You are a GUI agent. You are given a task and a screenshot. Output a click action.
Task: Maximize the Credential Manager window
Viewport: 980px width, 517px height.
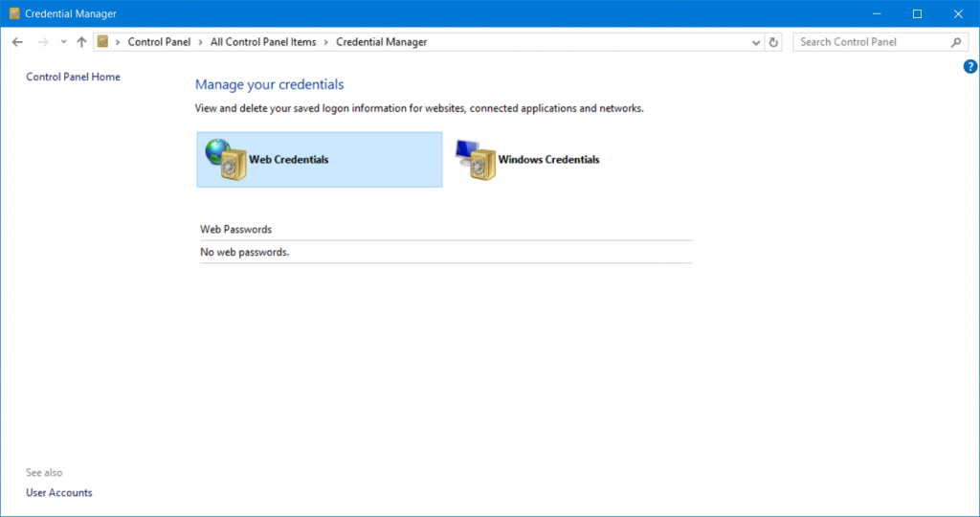[x=917, y=13]
